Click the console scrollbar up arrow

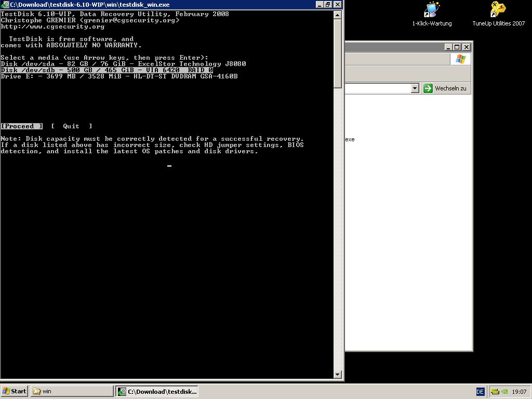coord(337,15)
